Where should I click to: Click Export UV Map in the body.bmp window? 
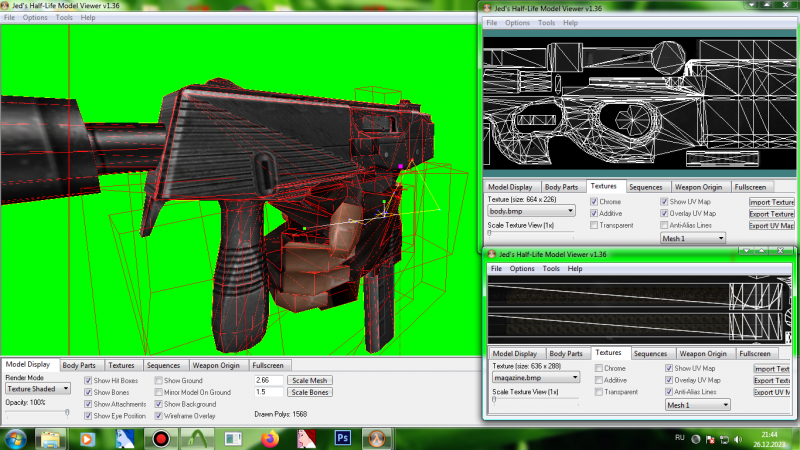[771, 226]
